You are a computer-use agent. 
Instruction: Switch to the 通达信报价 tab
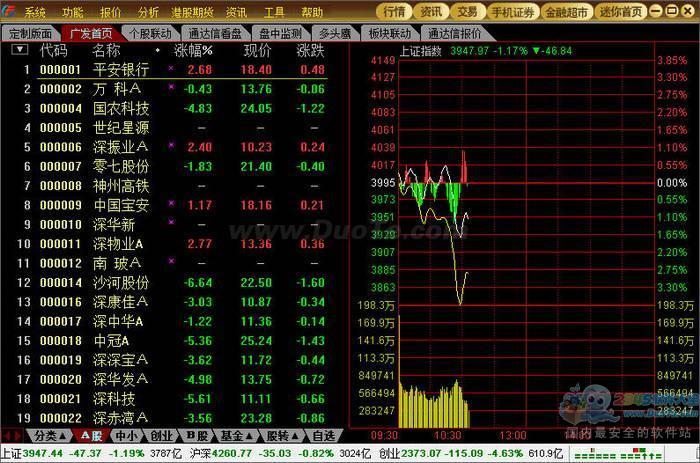tap(454, 33)
